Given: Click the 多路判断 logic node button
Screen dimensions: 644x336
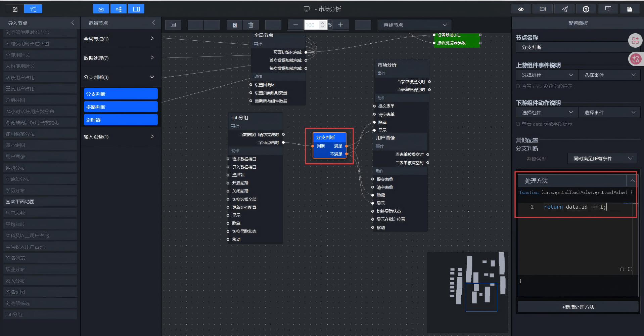Looking at the screenshot, I should point(121,107).
